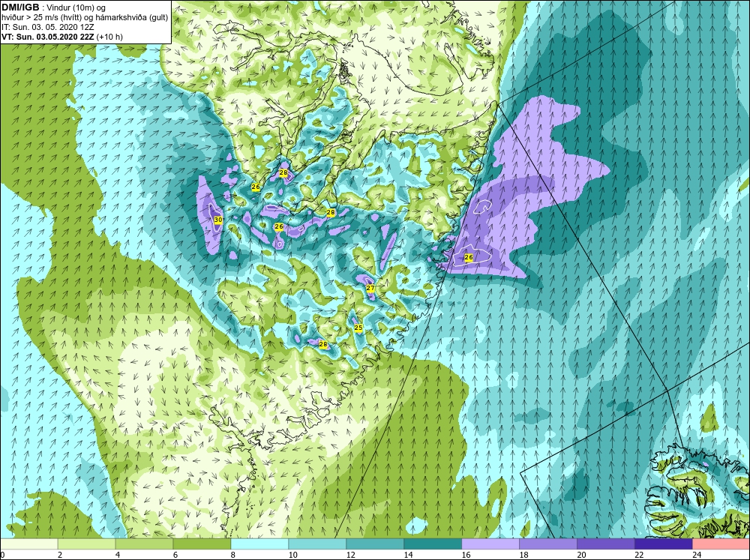Select the 'IT: Sun. 03. 05. 2020 12Z' line
750x560 pixels.
[48, 27]
